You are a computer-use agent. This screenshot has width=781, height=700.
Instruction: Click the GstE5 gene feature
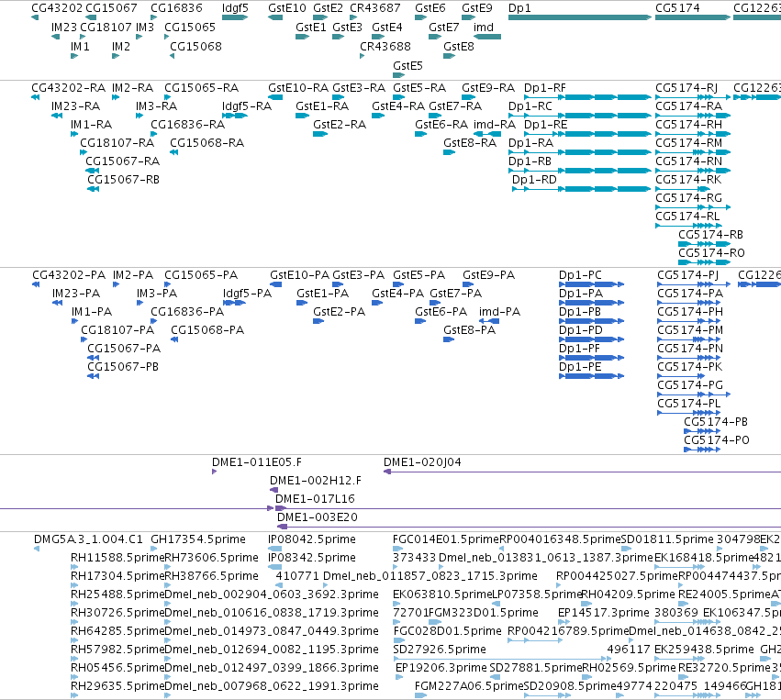399,75
